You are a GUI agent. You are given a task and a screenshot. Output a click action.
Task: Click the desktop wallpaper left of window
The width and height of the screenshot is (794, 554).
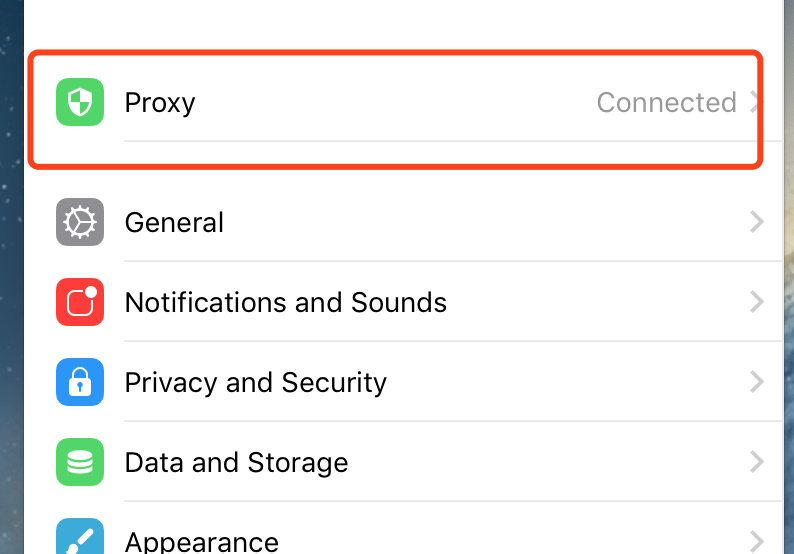coord(11,300)
